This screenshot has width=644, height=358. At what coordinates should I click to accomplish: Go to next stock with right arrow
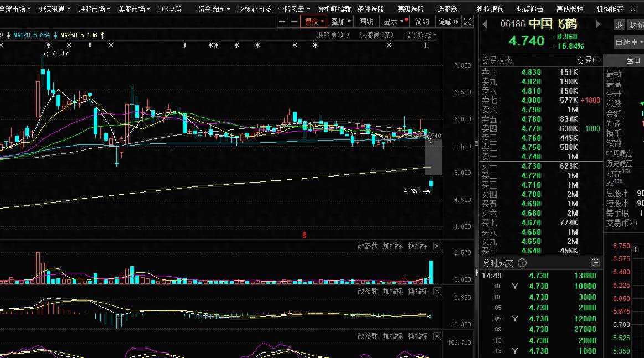598,24
